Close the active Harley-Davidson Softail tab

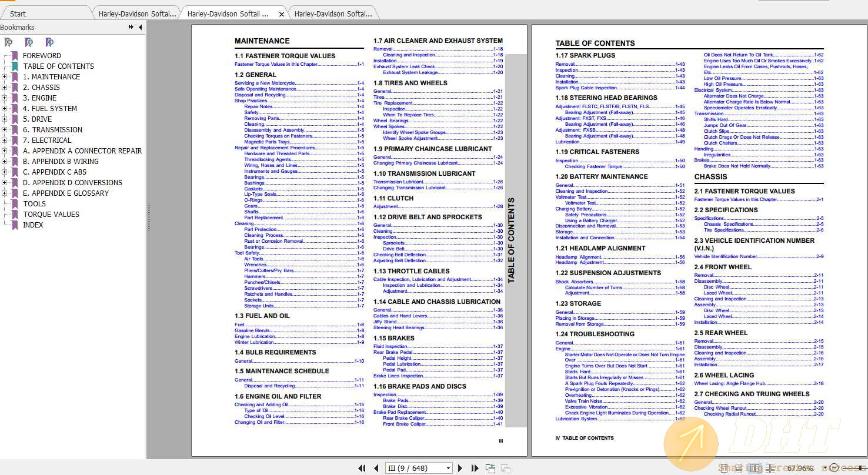coord(282,14)
